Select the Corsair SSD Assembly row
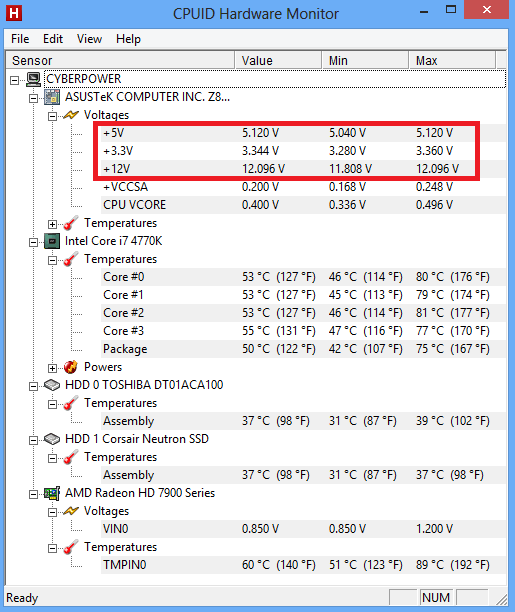The height and width of the screenshot is (612, 515). (303, 475)
